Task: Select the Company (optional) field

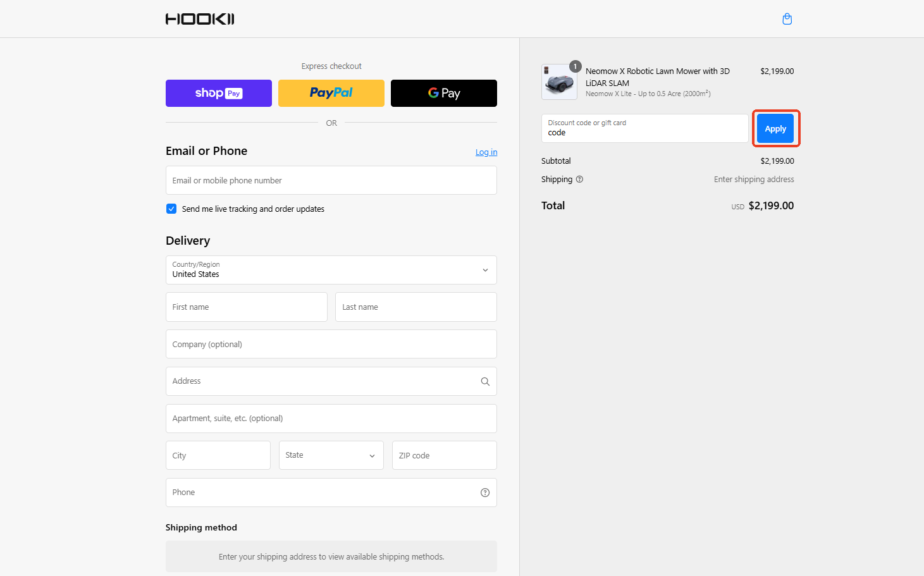Action: point(331,344)
